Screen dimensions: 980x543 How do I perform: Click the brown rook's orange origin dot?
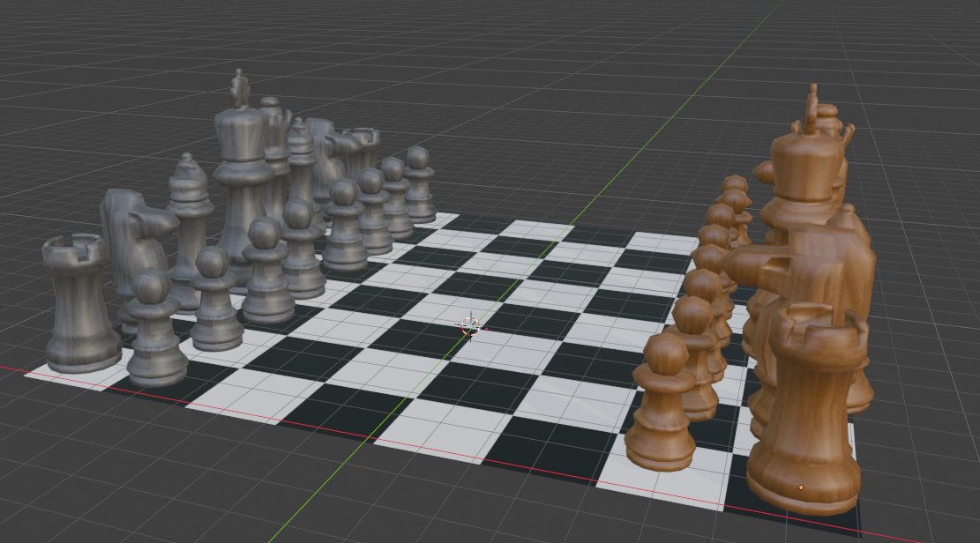801,487
